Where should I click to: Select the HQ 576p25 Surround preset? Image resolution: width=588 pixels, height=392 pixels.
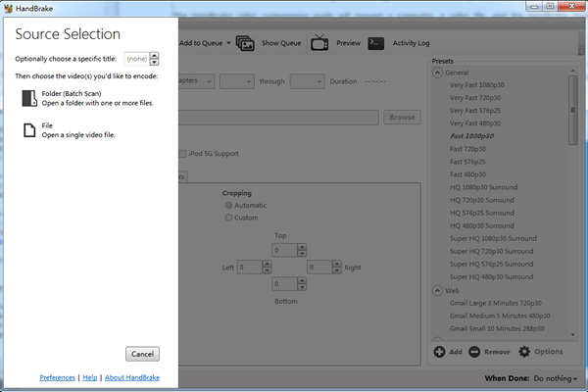click(x=482, y=213)
